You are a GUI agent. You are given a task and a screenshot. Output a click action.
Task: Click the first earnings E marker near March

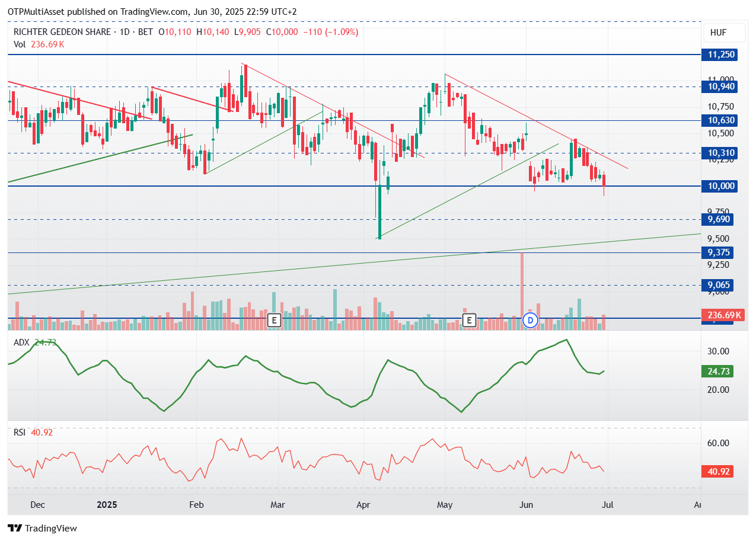[x=273, y=321]
